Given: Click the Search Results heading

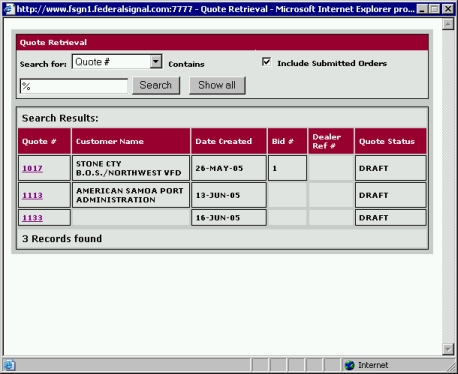Looking at the screenshot, I should point(60,118).
